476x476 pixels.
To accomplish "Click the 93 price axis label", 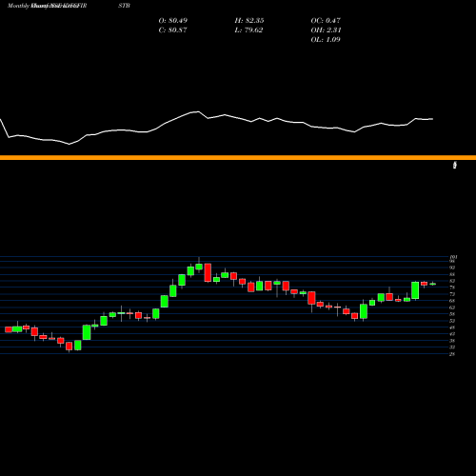I will pyautogui.click(x=452, y=268).
